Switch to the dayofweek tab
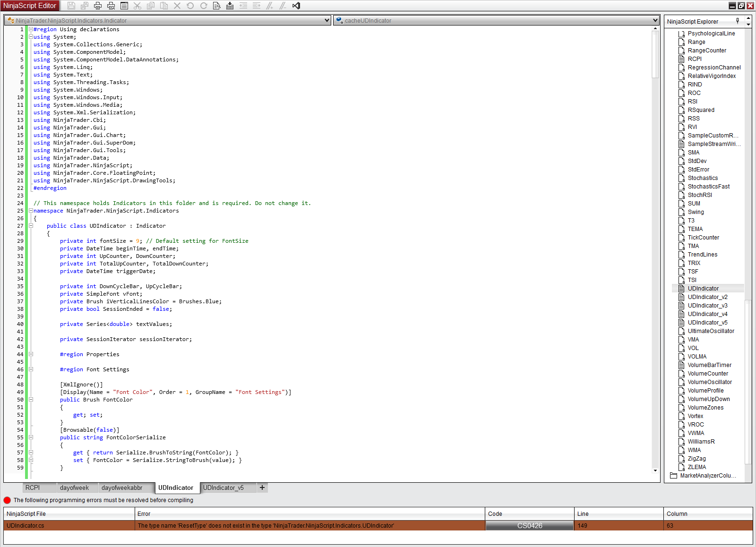Screen dimensions: 756x547 pyautogui.click(x=77, y=487)
